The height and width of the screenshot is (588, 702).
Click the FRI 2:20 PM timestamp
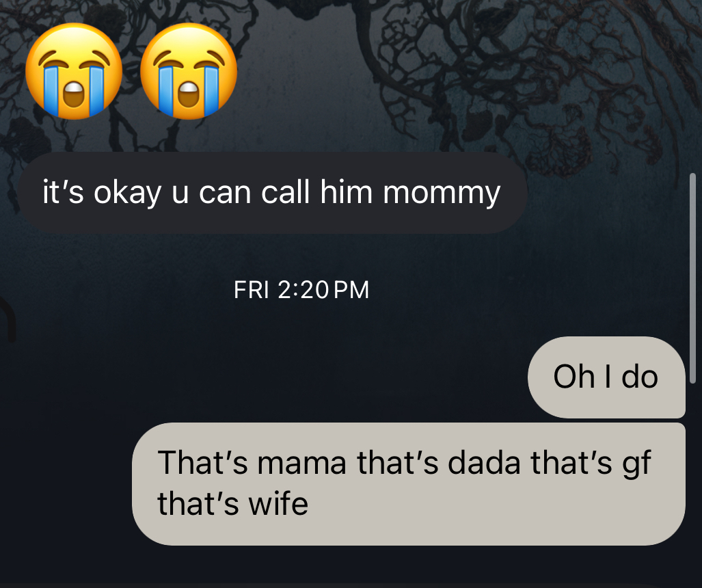[x=301, y=290]
